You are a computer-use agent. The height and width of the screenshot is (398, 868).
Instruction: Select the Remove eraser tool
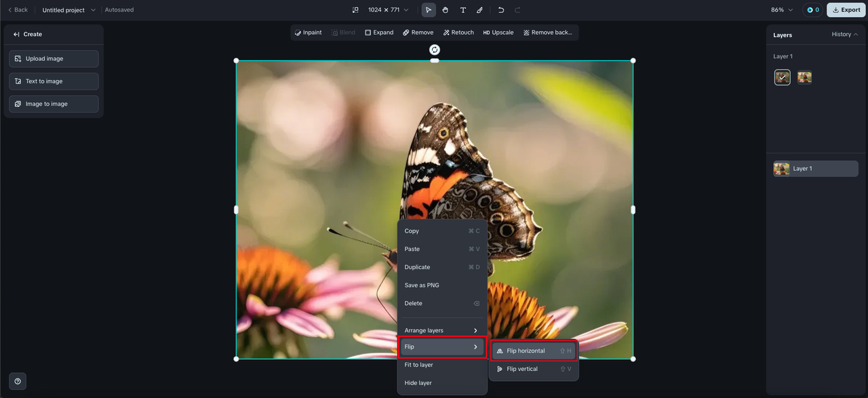418,33
